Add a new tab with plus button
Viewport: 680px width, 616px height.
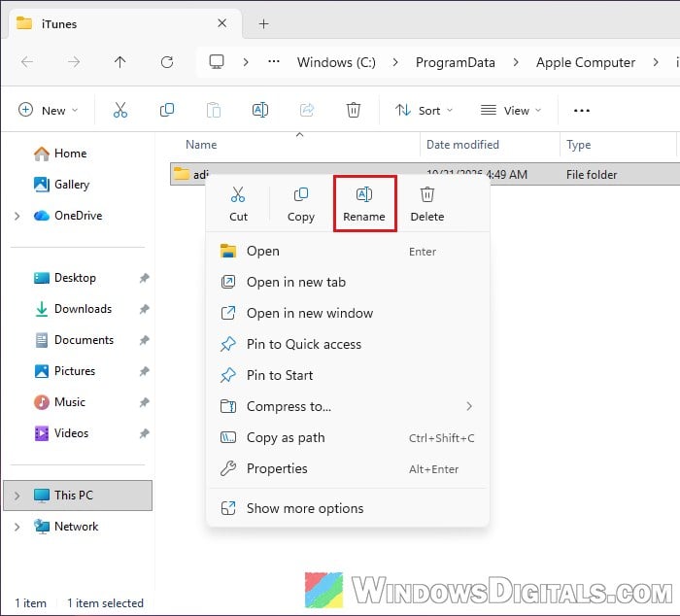263,24
